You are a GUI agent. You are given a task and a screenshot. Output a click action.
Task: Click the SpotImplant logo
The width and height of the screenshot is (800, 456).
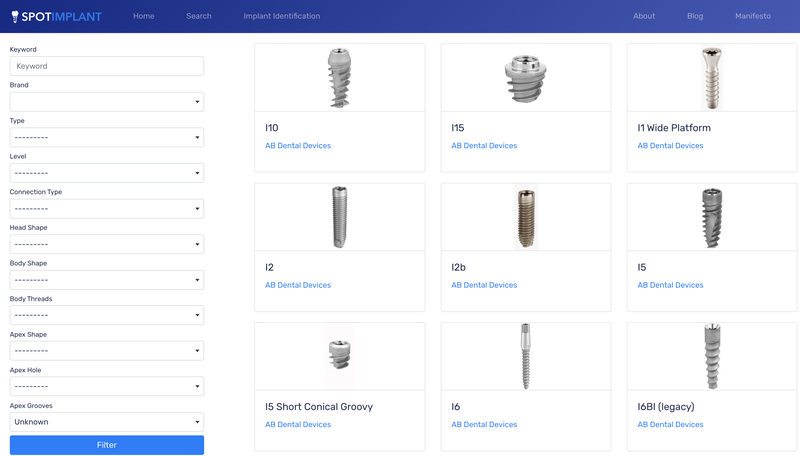pos(57,16)
